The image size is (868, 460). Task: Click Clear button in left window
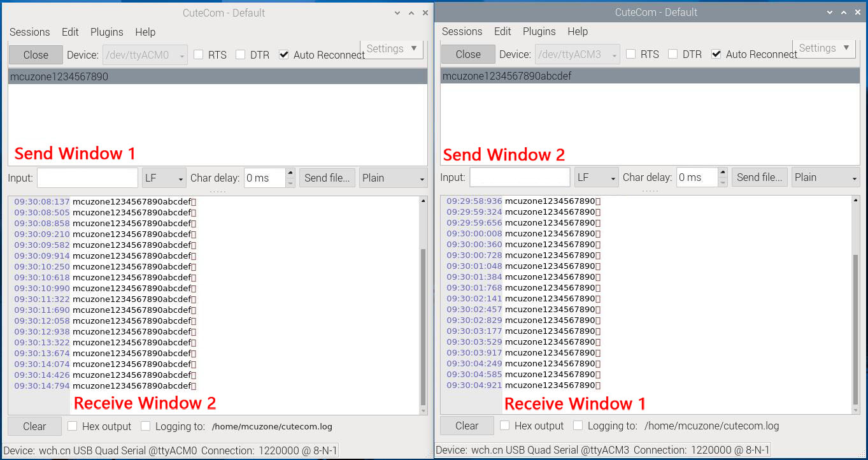click(x=34, y=426)
